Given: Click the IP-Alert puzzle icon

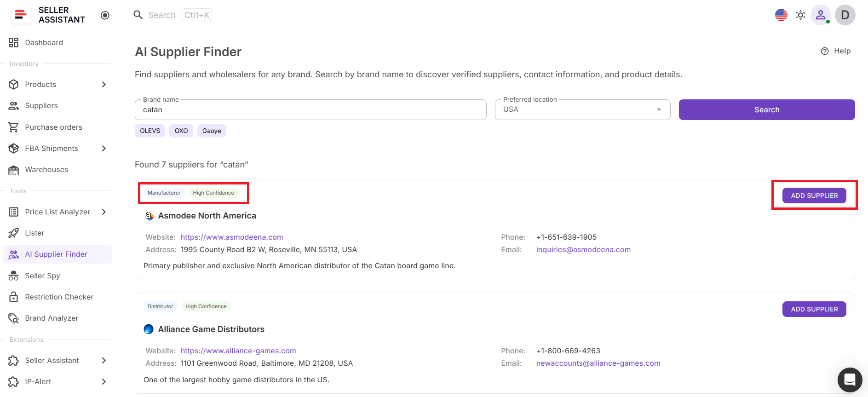Looking at the screenshot, I should point(14,382).
